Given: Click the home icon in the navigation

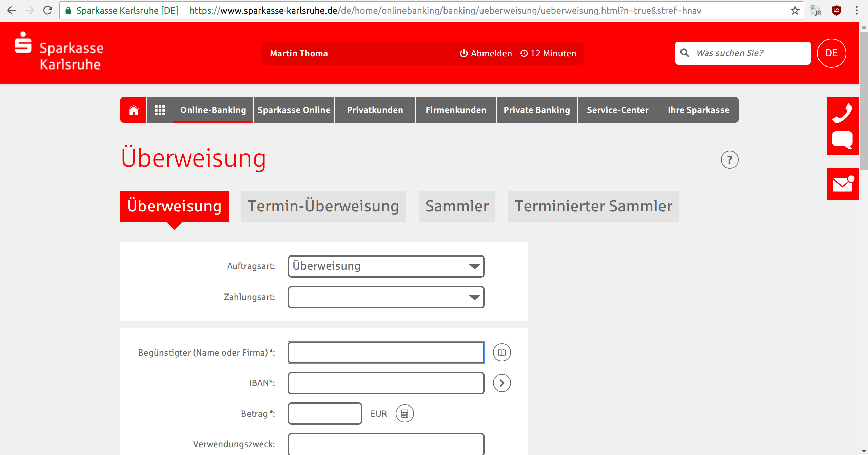Looking at the screenshot, I should coord(133,110).
